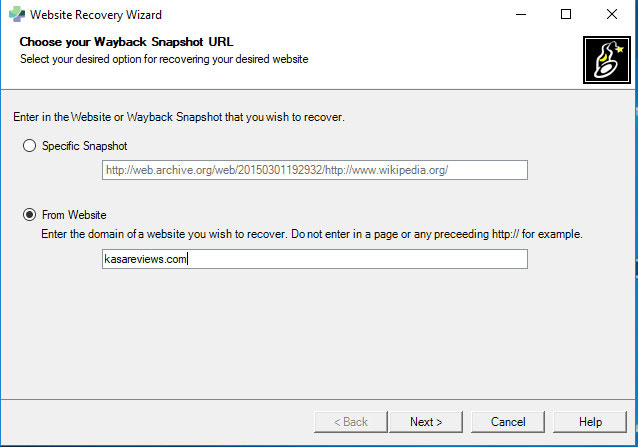Click the Next > button
This screenshot has height=447, width=638.
(x=426, y=422)
